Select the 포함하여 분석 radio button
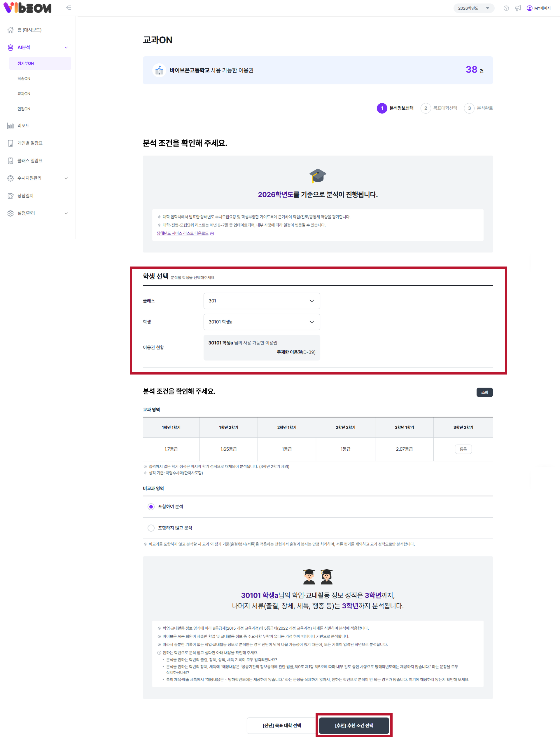Viewport: 560px width, 747px height. coord(151,506)
